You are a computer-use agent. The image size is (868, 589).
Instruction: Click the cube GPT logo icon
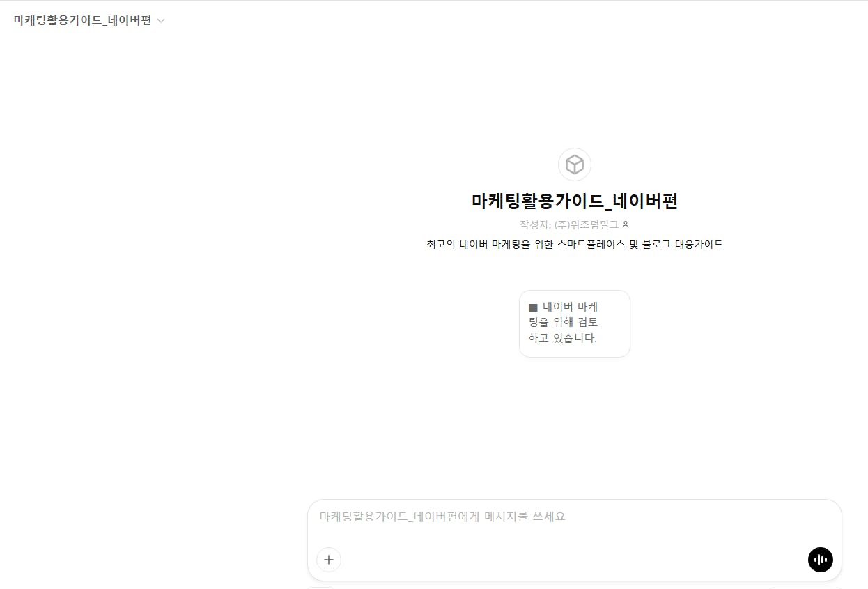[575, 165]
